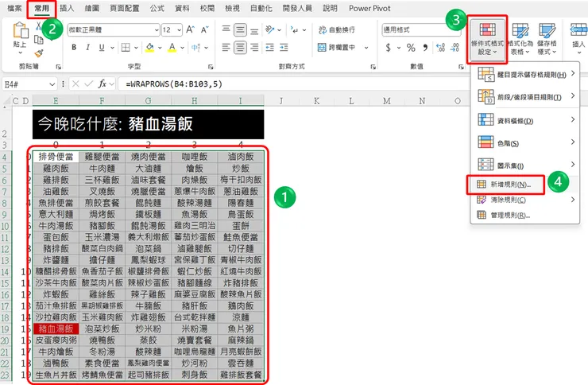Open the 公式 Formulas tab
588x385 pixels.
pyautogui.click(x=157, y=8)
